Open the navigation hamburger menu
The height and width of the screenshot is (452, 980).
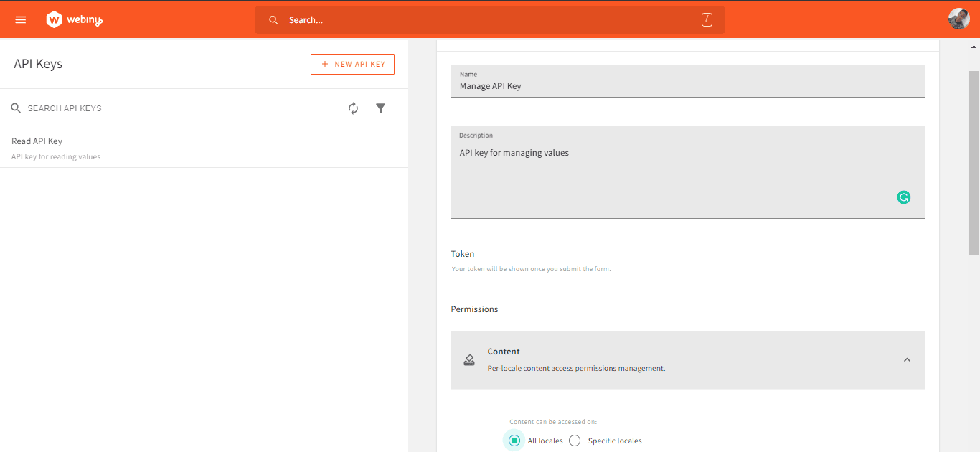[20, 19]
